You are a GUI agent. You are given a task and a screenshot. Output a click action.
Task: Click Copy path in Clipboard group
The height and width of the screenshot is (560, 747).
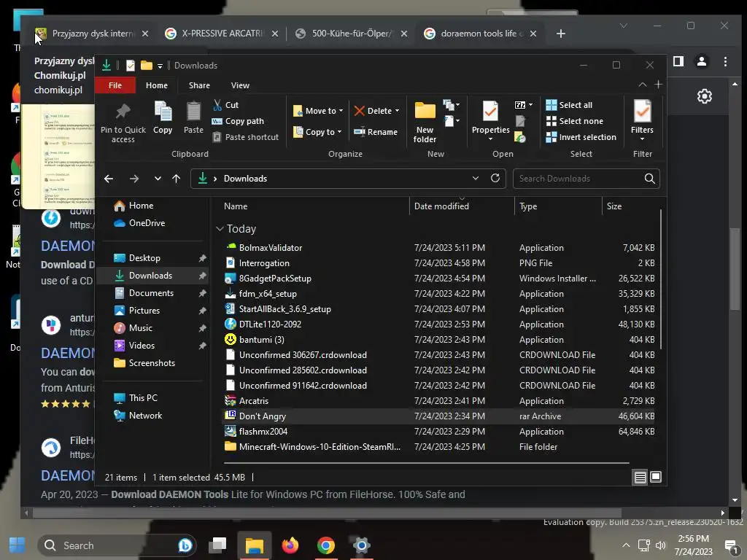tap(238, 121)
